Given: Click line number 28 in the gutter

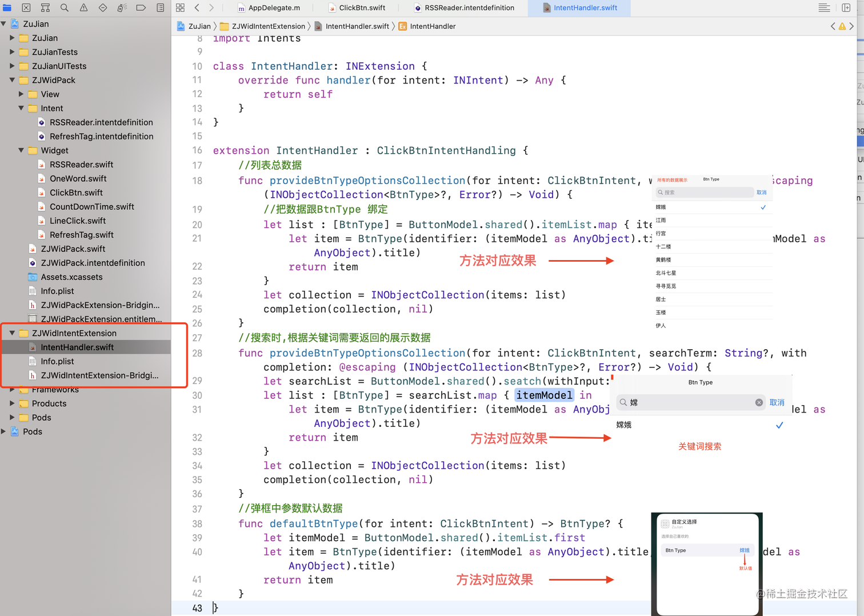Looking at the screenshot, I should pyautogui.click(x=197, y=353).
